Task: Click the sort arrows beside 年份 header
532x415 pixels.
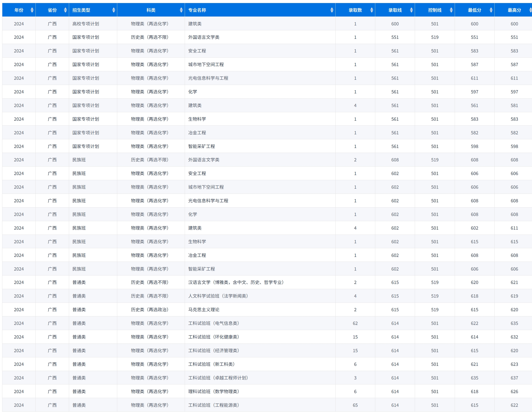Action: point(32,10)
